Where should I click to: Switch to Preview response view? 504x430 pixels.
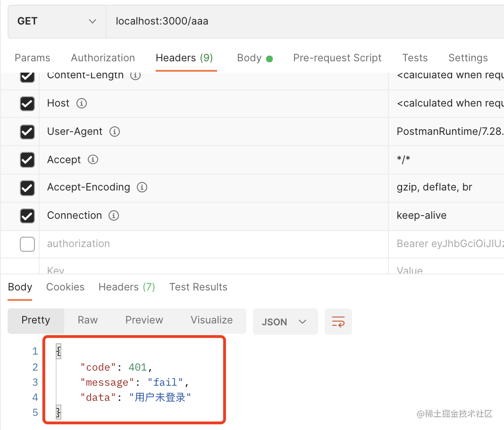pos(144,320)
